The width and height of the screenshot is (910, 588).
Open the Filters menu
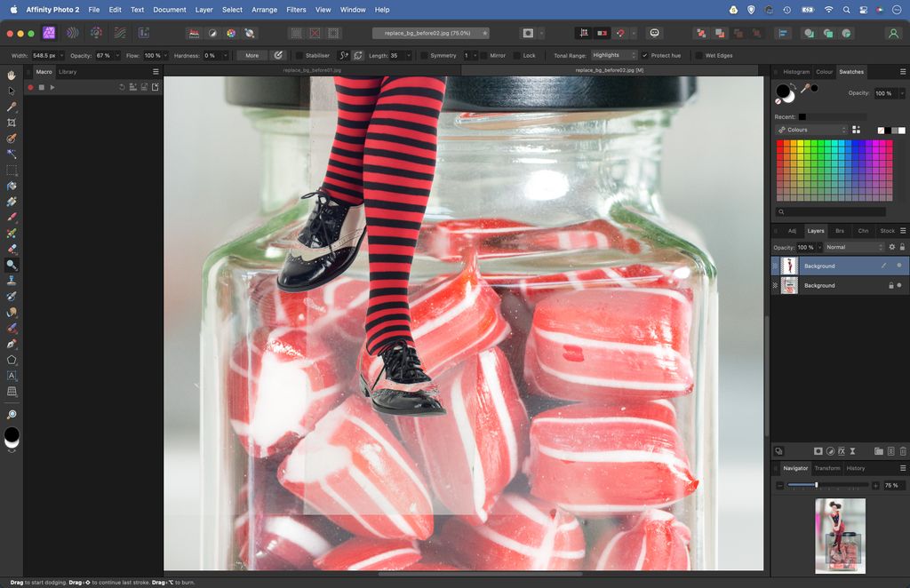coord(296,10)
